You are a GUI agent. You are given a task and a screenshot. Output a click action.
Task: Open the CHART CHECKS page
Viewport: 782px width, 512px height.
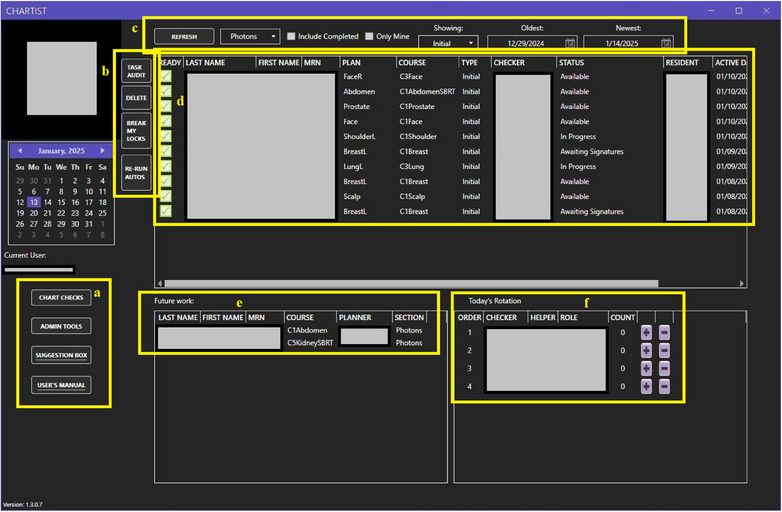click(61, 298)
